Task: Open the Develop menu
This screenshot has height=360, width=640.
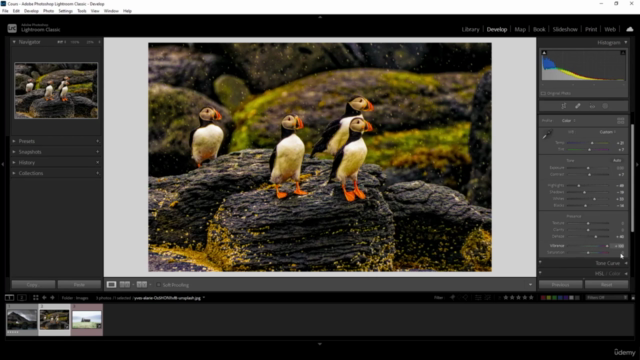Action: pos(31,11)
